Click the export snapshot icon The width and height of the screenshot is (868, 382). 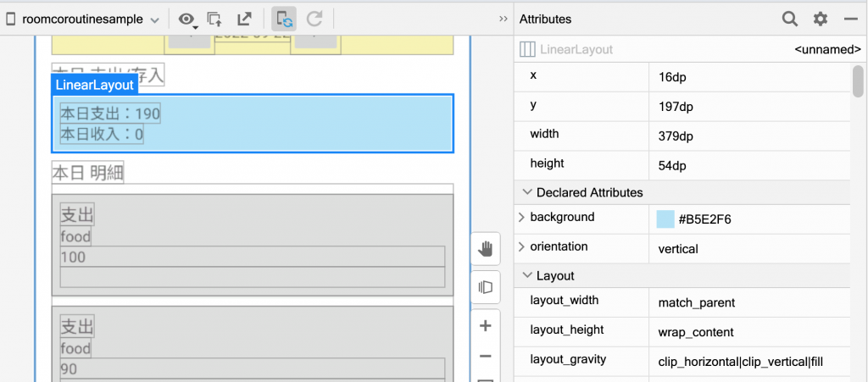[x=244, y=19]
